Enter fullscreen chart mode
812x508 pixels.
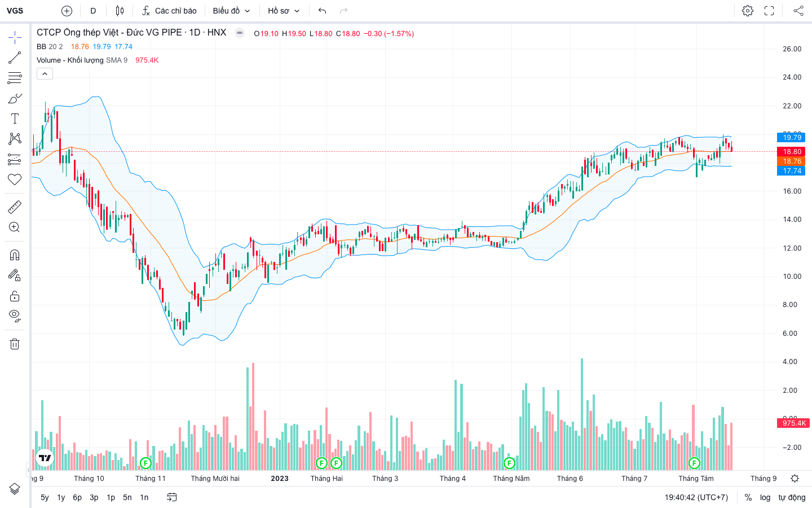(x=769, y=11)
